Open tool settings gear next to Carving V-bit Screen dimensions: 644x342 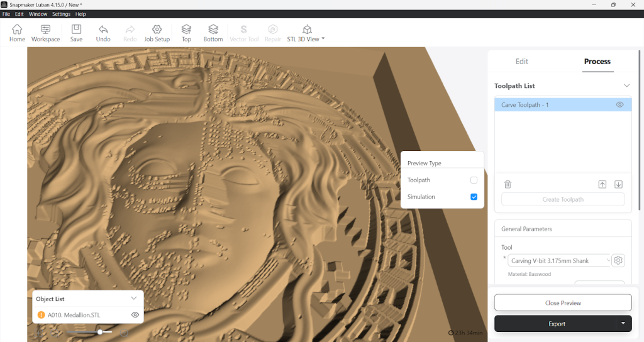pyautogui.click(x=618, y=260)
